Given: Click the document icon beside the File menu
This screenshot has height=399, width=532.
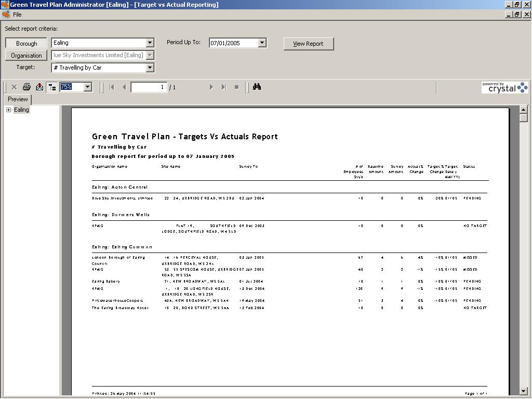Looking at the screenshot, I should [6, 15].
